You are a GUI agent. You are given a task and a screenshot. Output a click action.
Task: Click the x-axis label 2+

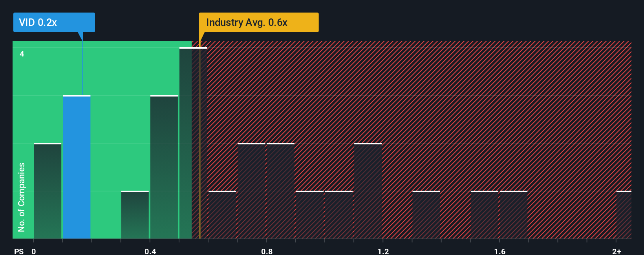click(617, 251)
